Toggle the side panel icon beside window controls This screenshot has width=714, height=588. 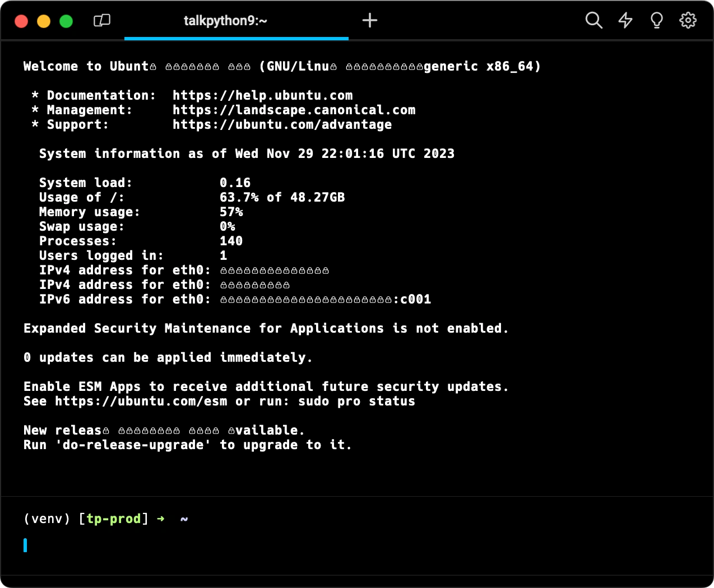click(101, 21)
